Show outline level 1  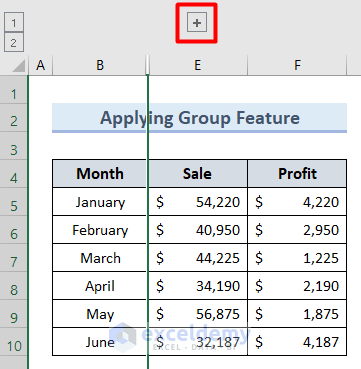[14, 23]
